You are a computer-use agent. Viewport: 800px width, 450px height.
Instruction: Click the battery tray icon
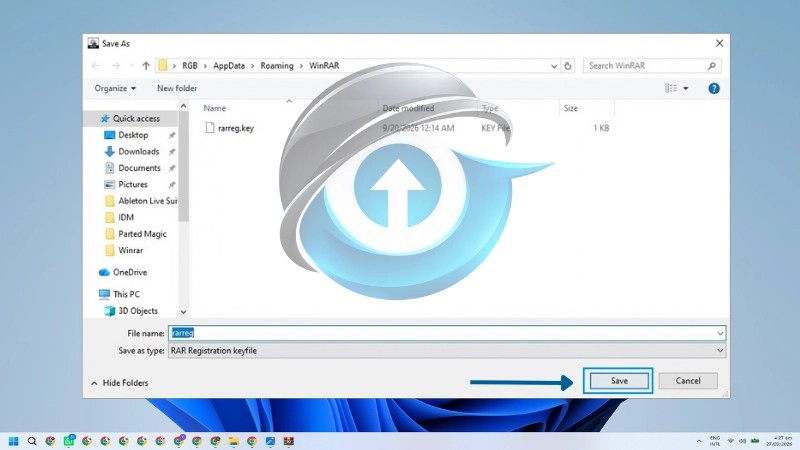755,441
